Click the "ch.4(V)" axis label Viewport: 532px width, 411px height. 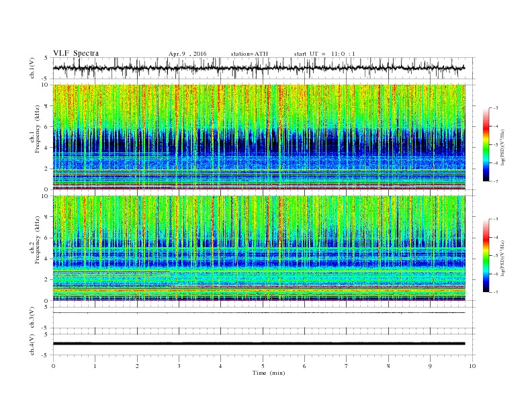click(32, 345)
